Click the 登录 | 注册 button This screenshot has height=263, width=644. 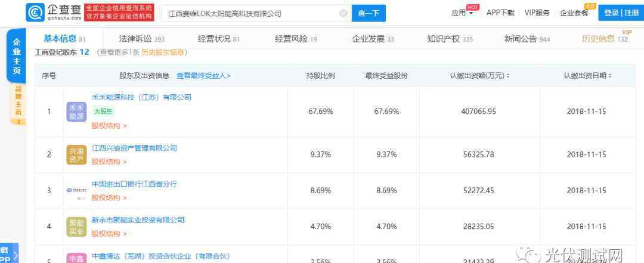point(621,13)
